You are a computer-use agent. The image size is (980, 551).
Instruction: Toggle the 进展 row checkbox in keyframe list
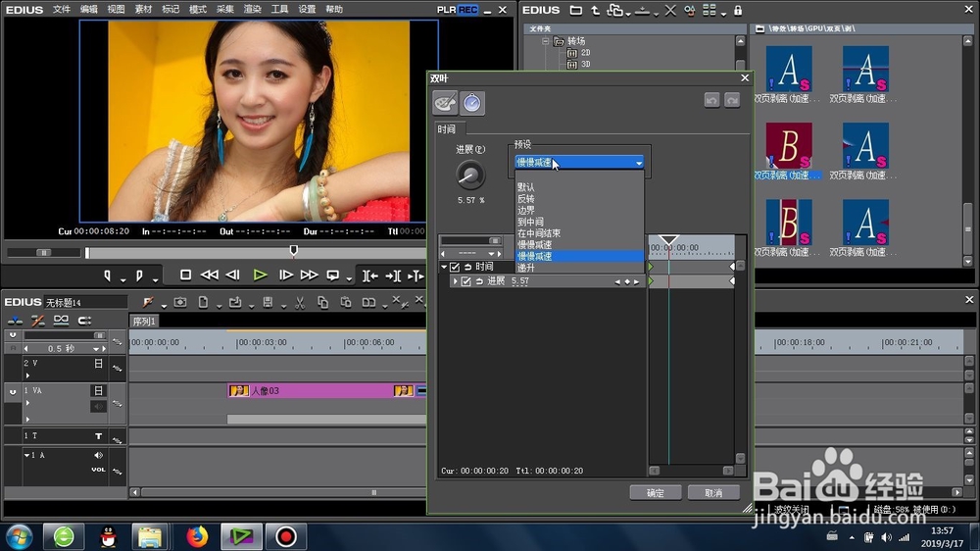[465, 281]
